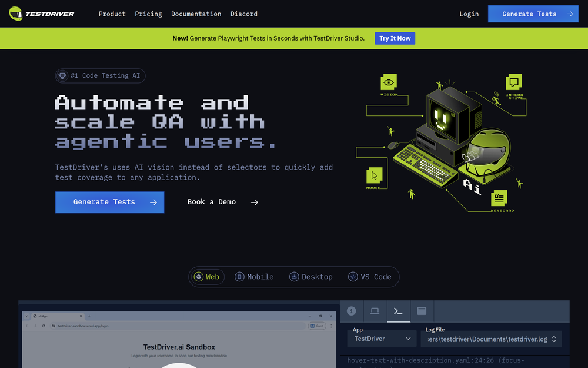This screenshot has width=588, height=368.
Task: Click the Mouse cursor icon in illustration
Action: click(374, 175)
